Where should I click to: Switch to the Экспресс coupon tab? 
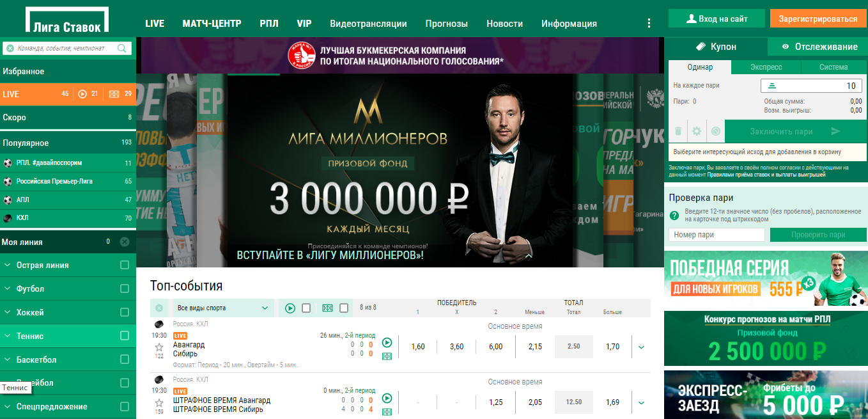coord(766,67)
